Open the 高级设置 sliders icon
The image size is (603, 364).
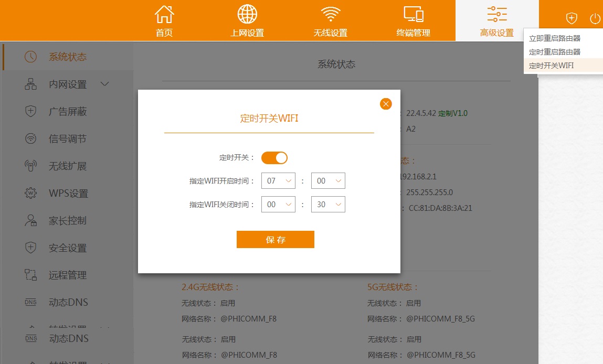(x=497, y=14)
